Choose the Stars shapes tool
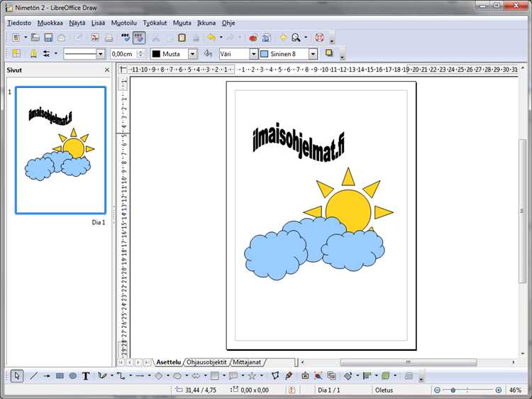This screenshot has height=399, width=532. tap(252, 376)
